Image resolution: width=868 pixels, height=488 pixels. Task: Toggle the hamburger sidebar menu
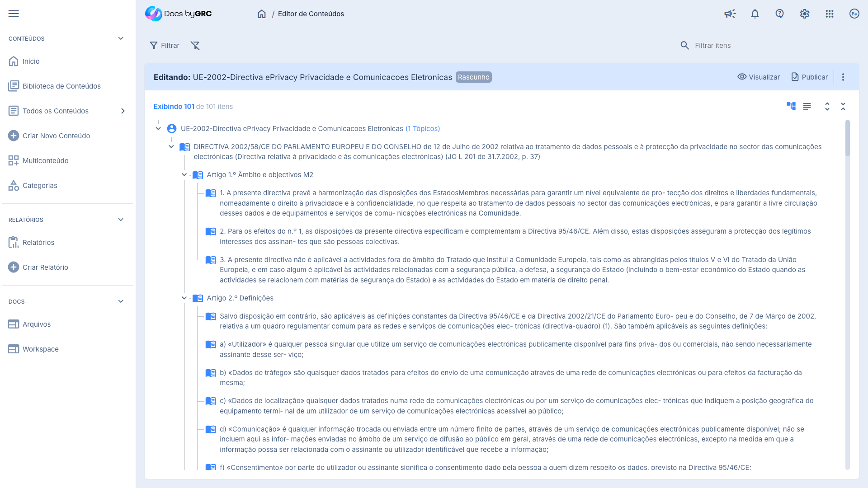click(x=14, y=14)
